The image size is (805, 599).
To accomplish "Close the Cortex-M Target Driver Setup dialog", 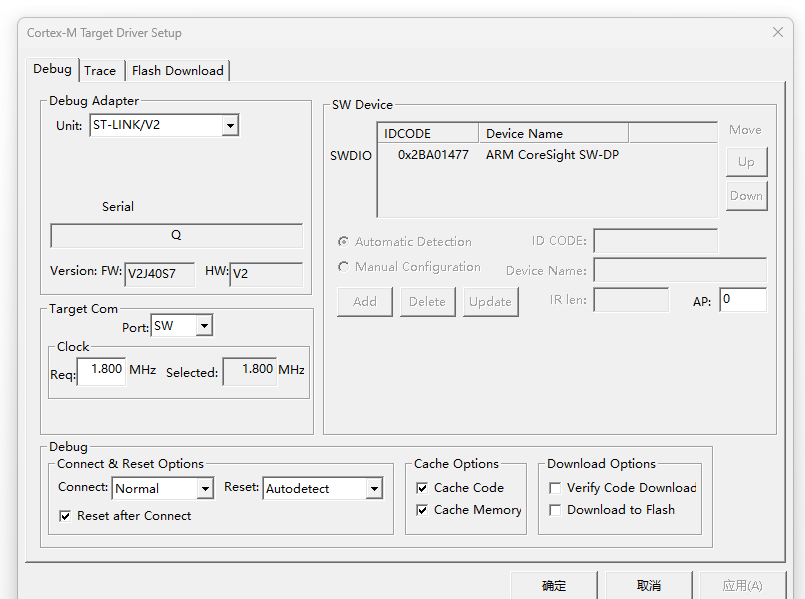I will [x=777, y=32].
